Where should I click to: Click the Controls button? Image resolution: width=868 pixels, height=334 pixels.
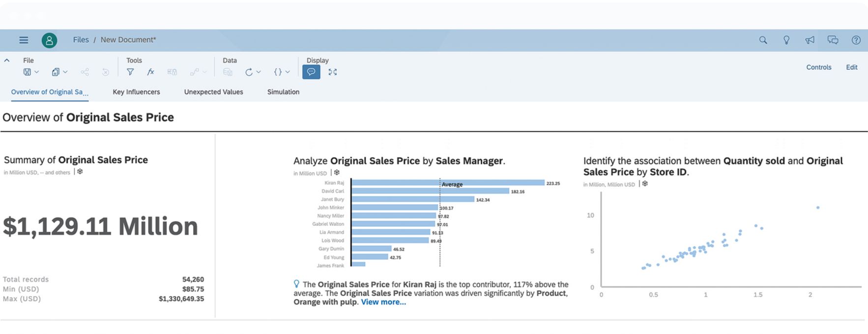tap(818, 67)
